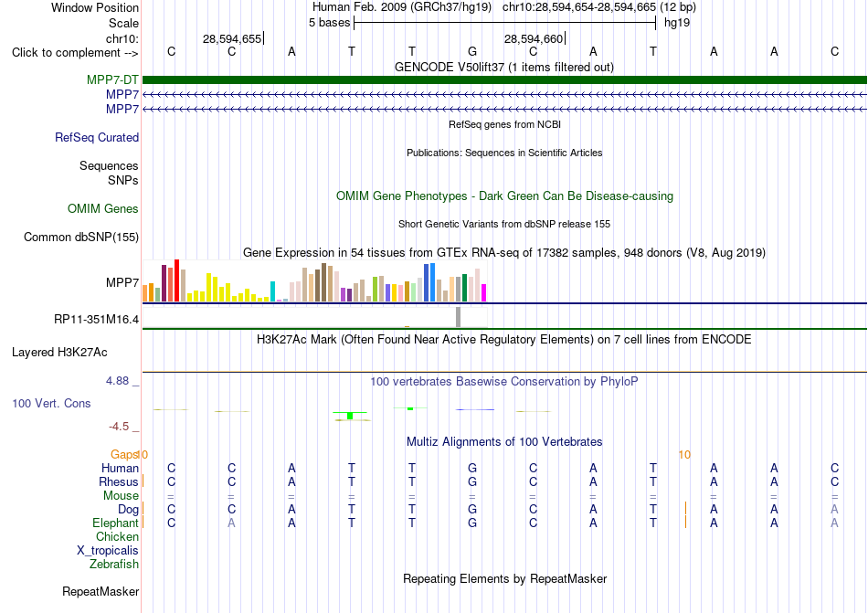868x613 pixels.
Task: Click 'Short Genetic Variants from dbSNP release 155' title
Action: 504,224
